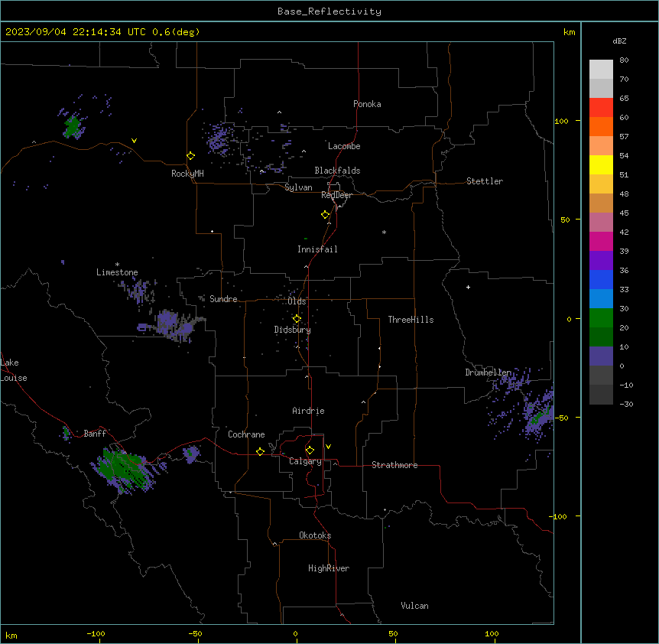The height and width of the screenshot is (644, 659).
Task: Pick the white 70-80 dBZ legend swatch
Action: (601, 70)
